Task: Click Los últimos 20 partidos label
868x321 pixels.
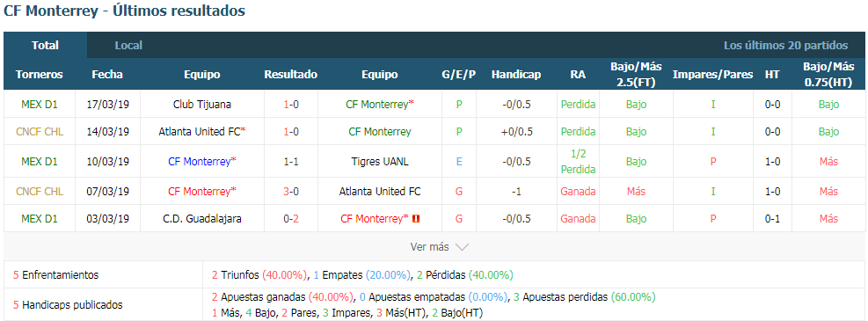Action: coord(785,46)
